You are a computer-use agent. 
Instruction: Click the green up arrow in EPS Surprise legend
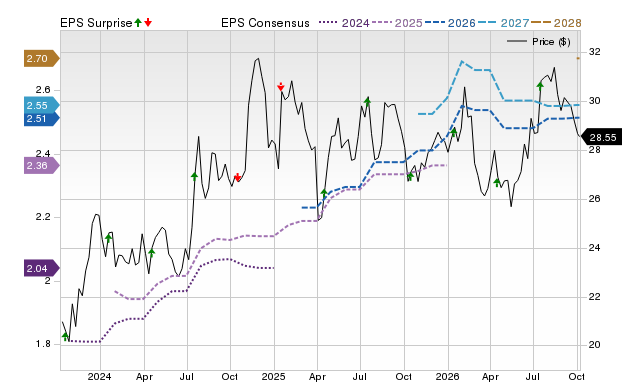coord(138,22)
